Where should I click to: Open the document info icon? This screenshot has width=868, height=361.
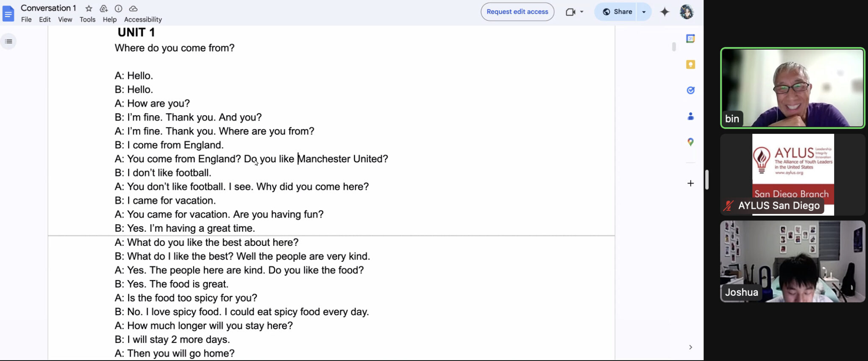pos(118,8)
